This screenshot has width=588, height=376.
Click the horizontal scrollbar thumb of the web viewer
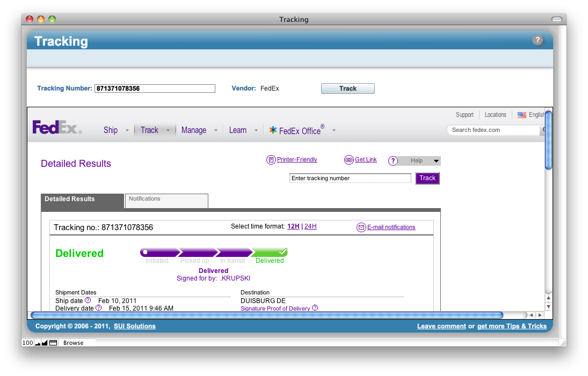pyautogui.click(x=267, y=315)
